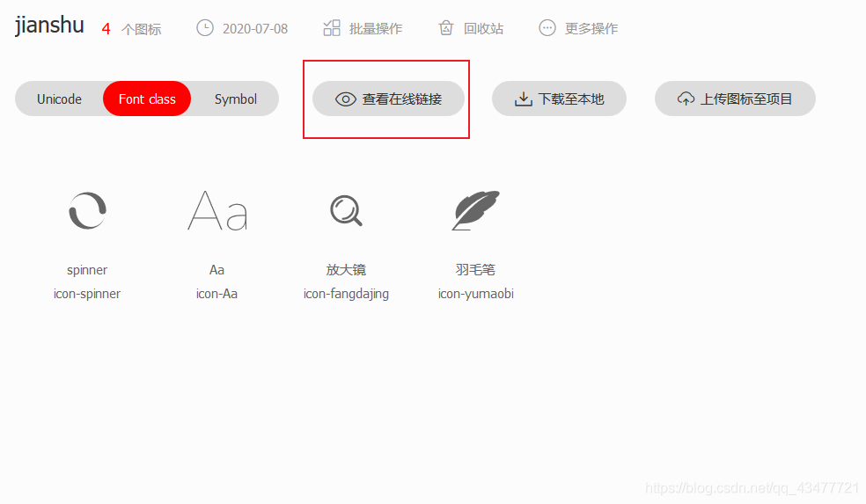
Task: Click the icon-spinner class name
Action: 87,294
